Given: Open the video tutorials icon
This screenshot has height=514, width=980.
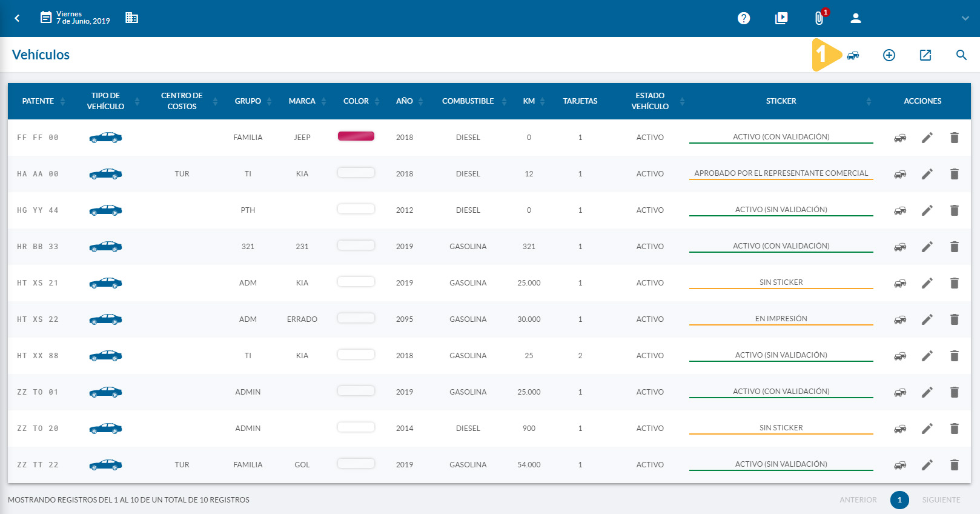Looking at the screenshot, I should (781, 18).
